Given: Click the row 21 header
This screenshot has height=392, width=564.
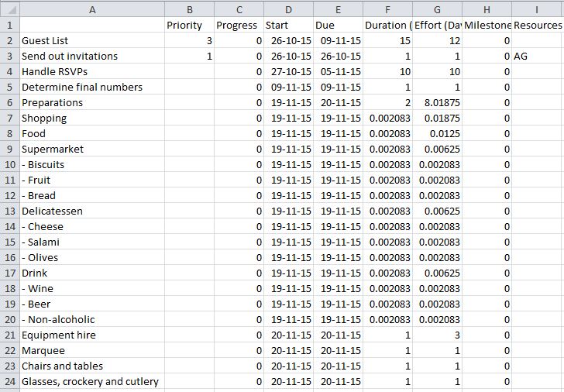Looking at the screenshot, I should tap(9, 335).
